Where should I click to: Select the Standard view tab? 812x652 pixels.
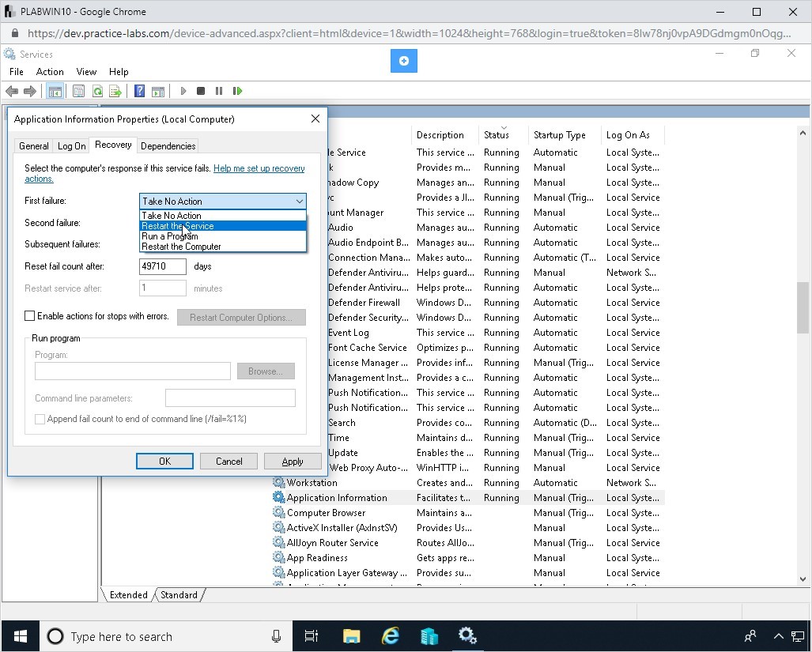pos(179,594)
